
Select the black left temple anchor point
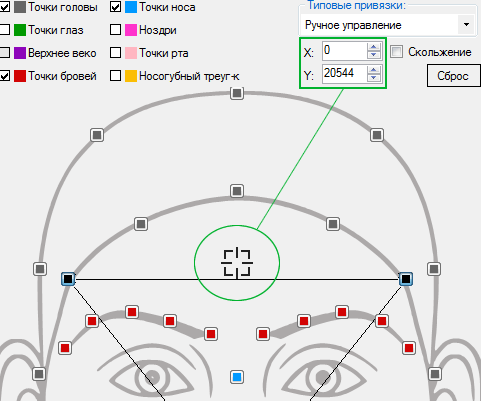(x=68, y=279)
